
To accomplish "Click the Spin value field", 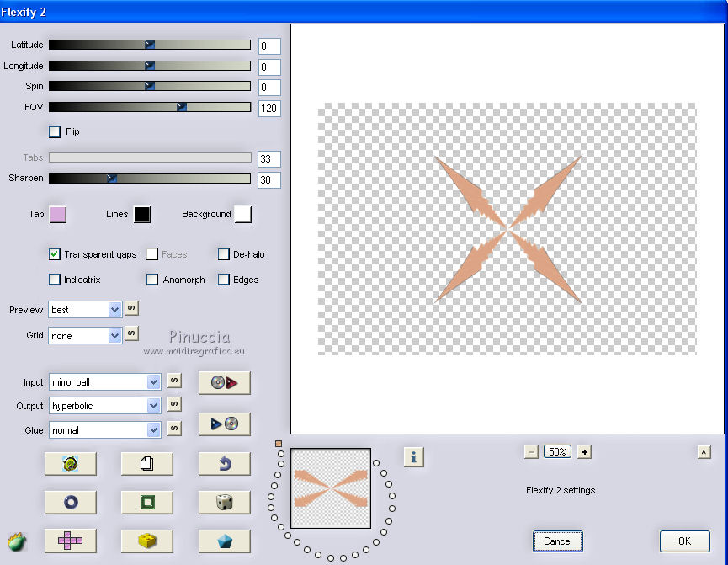I will [x=269, y=88].
